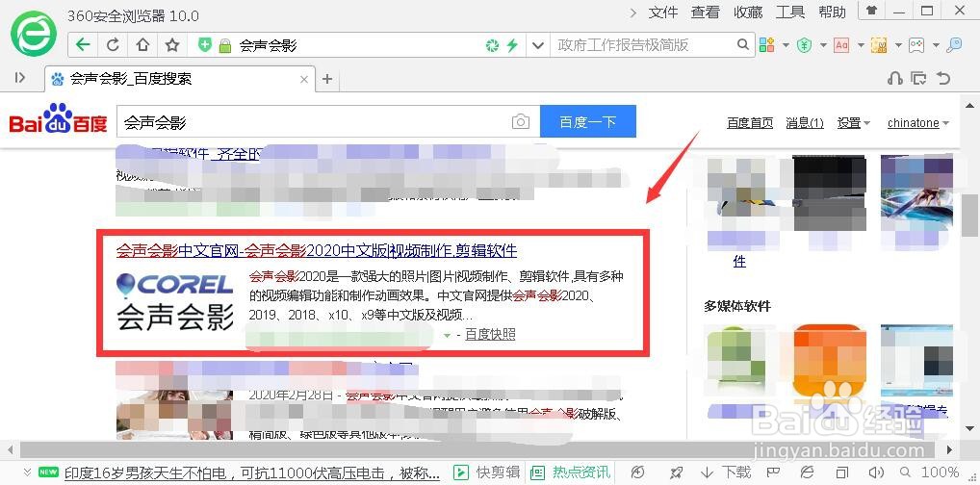Expand the green triangle beside 百度快照
This screenshot has width=980, height=485.
pos(447,336)
